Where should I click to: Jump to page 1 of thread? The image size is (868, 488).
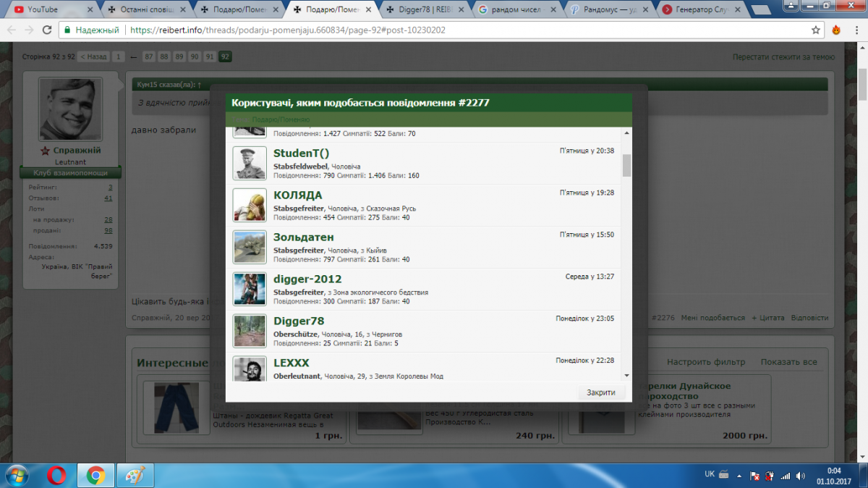click(x=118, y=56)
